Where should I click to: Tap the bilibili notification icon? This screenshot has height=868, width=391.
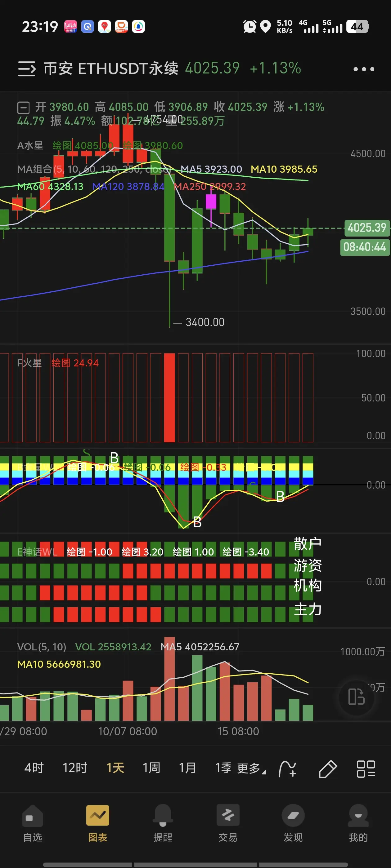[x=70, y=26]
